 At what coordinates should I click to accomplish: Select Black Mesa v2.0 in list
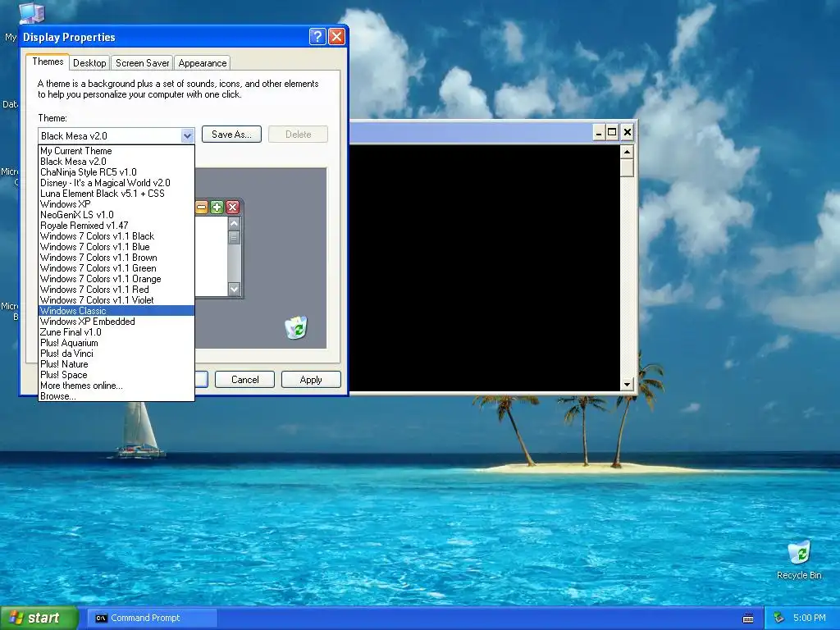pyautogui.click(x=116, y=162)
